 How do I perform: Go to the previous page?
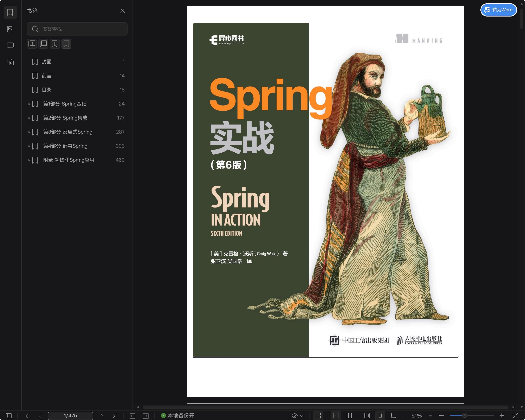click(39, 416)
